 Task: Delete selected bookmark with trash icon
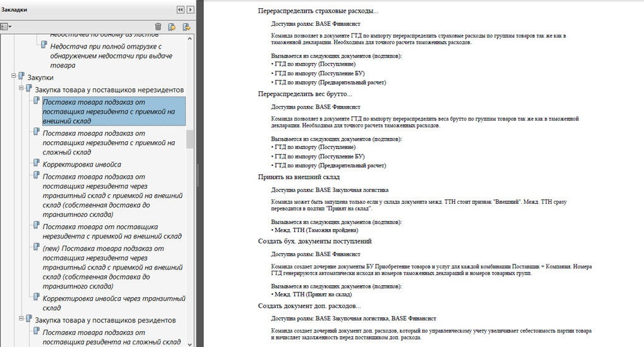tap(158, 26)
